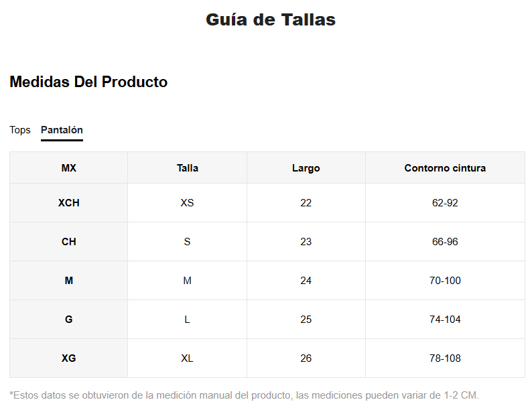Click the largo value 22

point(306,203)
